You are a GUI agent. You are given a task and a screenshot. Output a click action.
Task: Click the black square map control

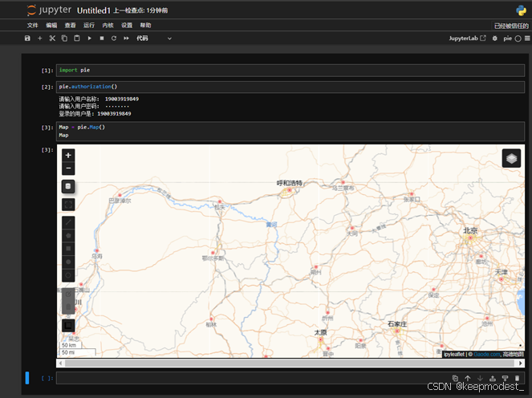point(68,326)
